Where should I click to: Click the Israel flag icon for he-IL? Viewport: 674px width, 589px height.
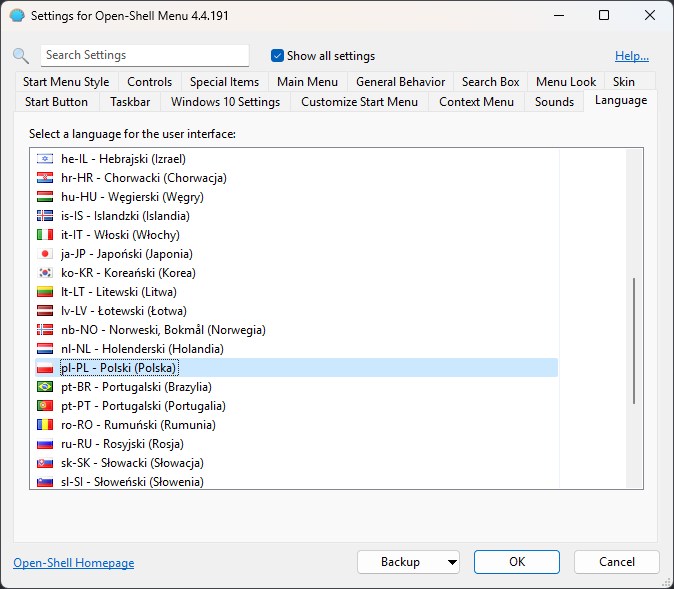tap(45, 159)
